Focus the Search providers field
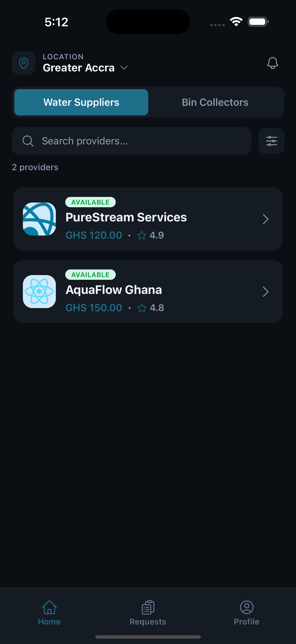 [x=140, y=141]
